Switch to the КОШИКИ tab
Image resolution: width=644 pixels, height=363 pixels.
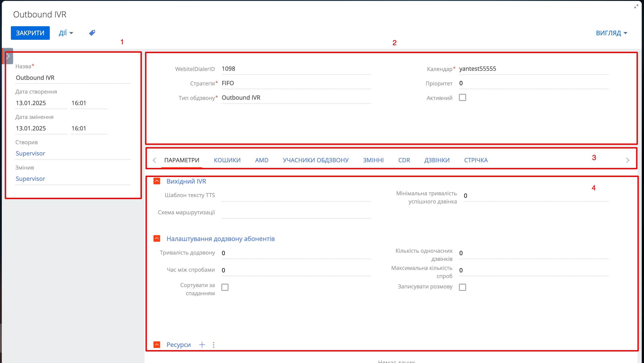click(x=227, y=160)
